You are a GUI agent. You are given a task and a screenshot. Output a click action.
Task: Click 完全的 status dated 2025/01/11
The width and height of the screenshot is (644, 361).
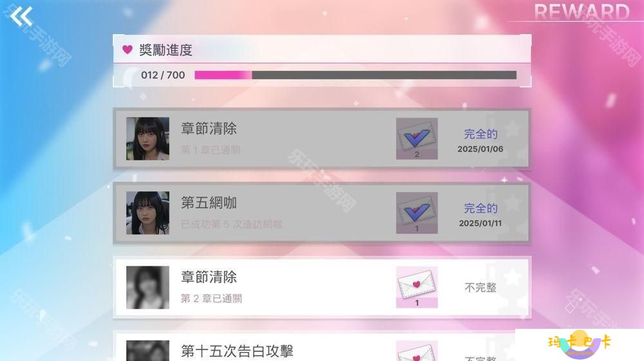[480, 208]
